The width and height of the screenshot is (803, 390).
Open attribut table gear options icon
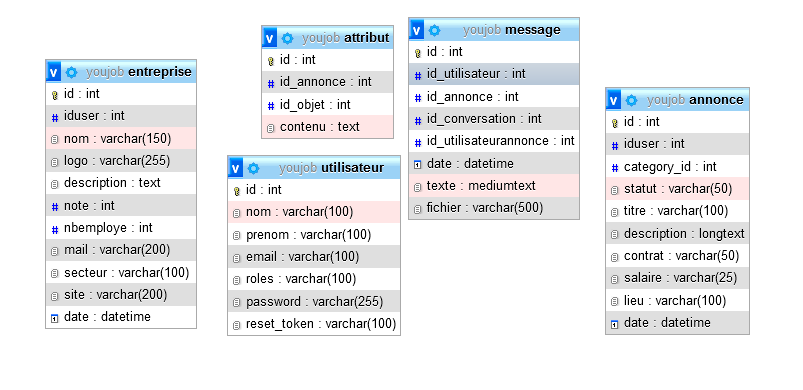[287, 38]
